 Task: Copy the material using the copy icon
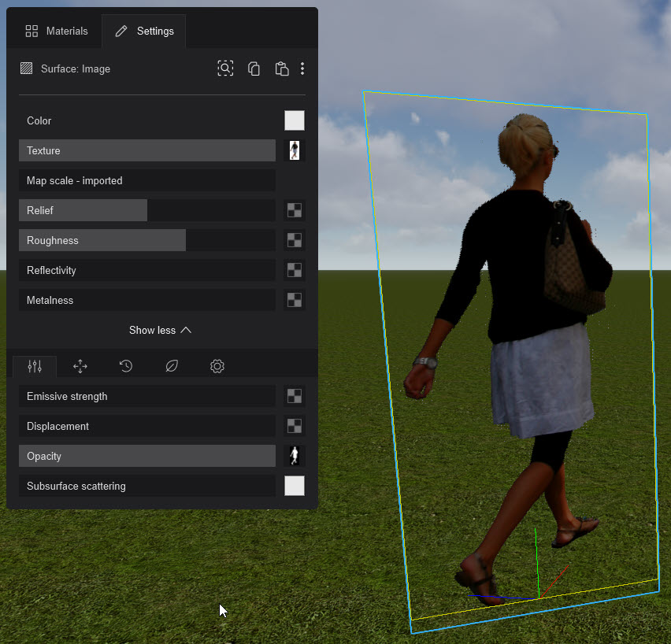click(254, 68)
